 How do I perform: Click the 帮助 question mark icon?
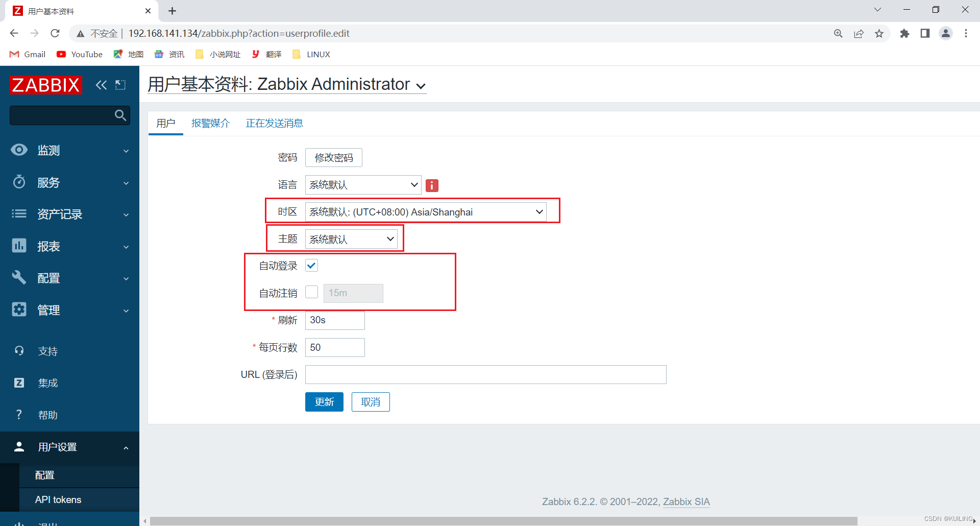click(19, 415)
